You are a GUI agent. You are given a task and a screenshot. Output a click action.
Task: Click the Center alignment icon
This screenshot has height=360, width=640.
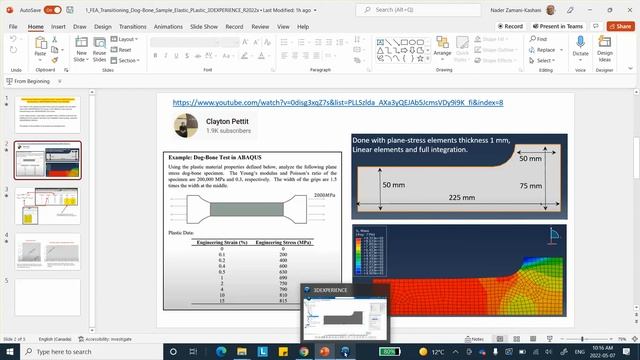[x=295, y=56]
